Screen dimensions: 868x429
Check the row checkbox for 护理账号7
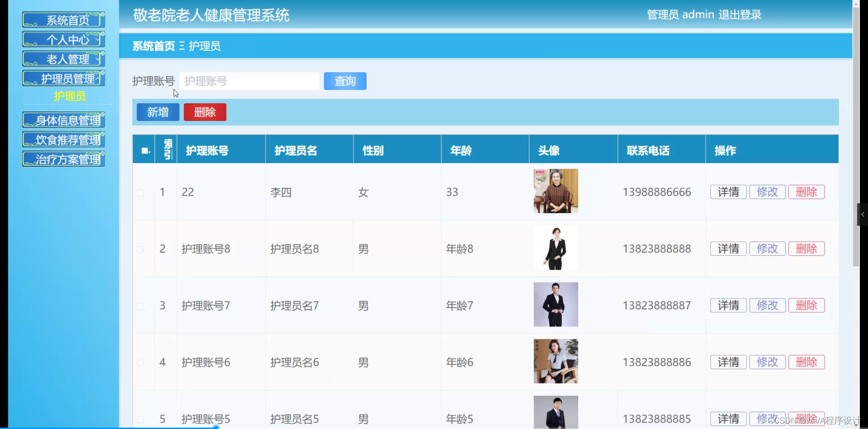(x=141, y=306)
